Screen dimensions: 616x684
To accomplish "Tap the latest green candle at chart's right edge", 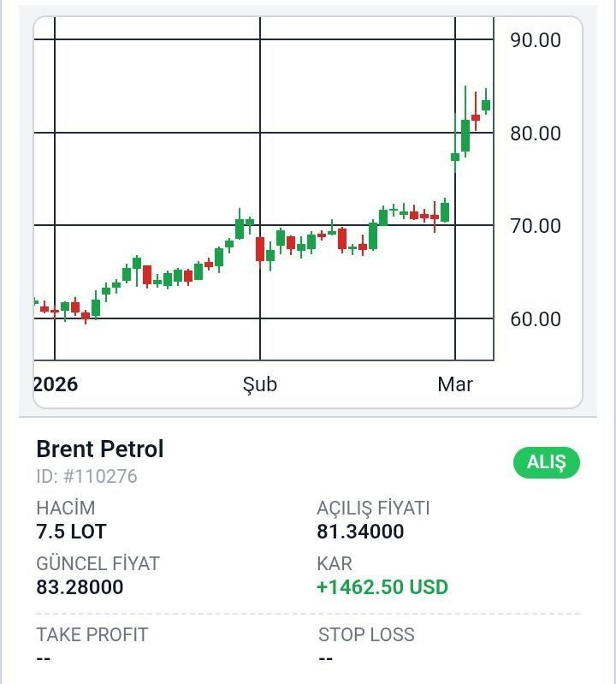I will (486, 104).
